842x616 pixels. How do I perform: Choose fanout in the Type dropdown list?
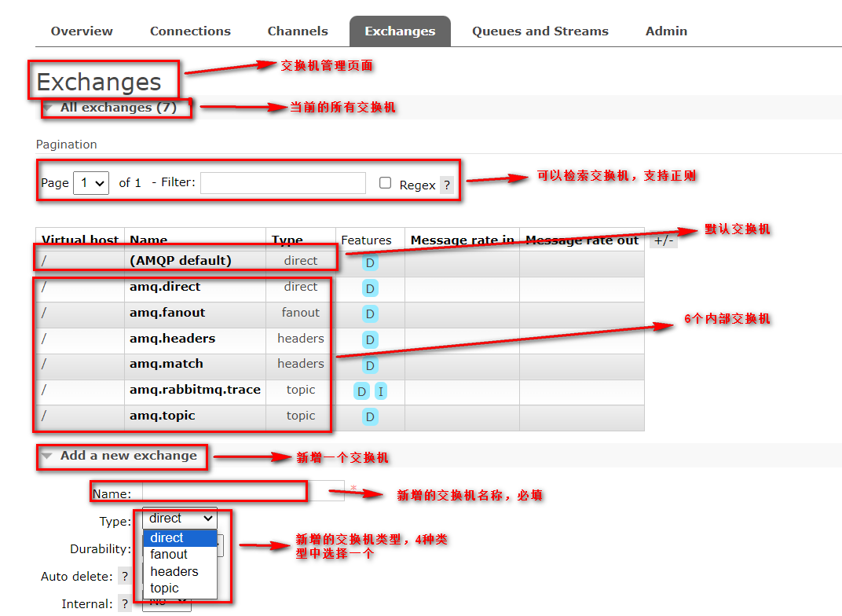coord(169,555)
